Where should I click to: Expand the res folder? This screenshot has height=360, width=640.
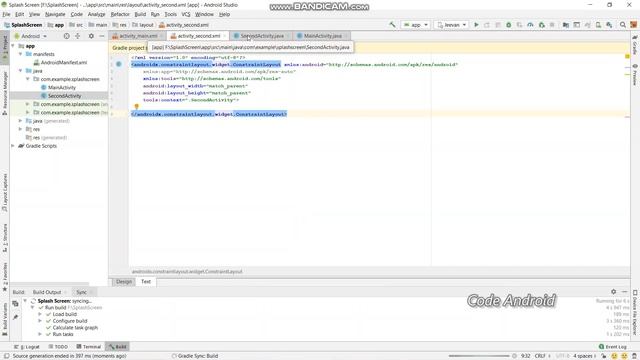(x=20, y=129)
